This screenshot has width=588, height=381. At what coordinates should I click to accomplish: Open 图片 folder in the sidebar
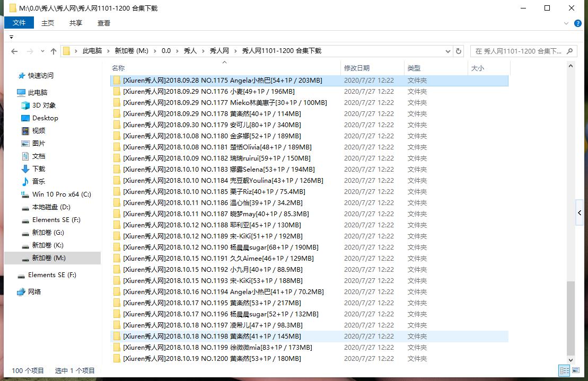pos(33,144)
